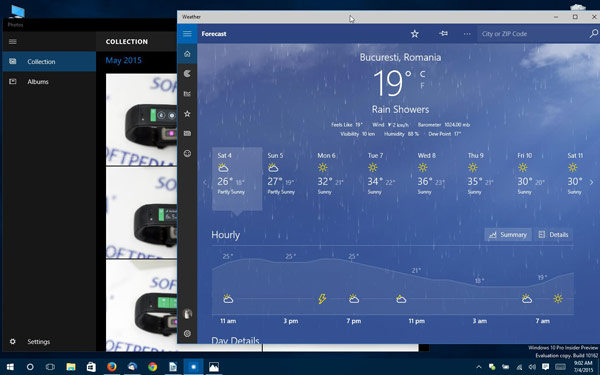Screen dimensions: 600x375
Task: Click the City or ZIP Code search field
Action: (533, 34)
